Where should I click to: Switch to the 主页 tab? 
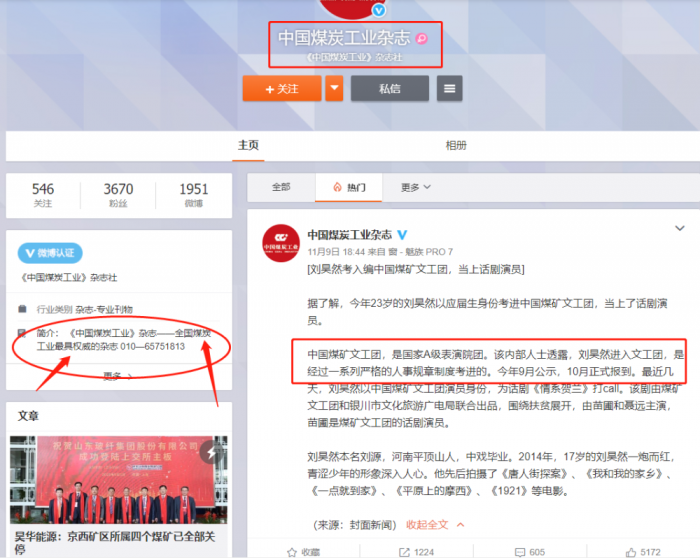click(x=248, y=145)
